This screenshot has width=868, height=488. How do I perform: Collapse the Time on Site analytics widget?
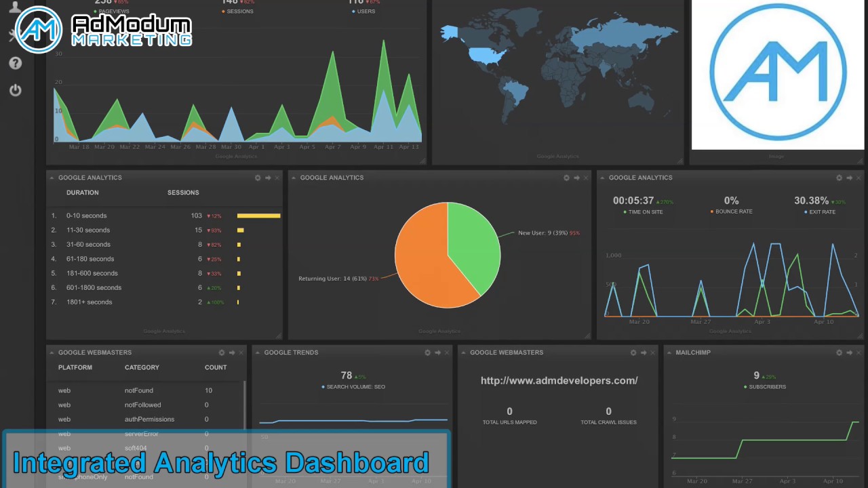point(603,178)
